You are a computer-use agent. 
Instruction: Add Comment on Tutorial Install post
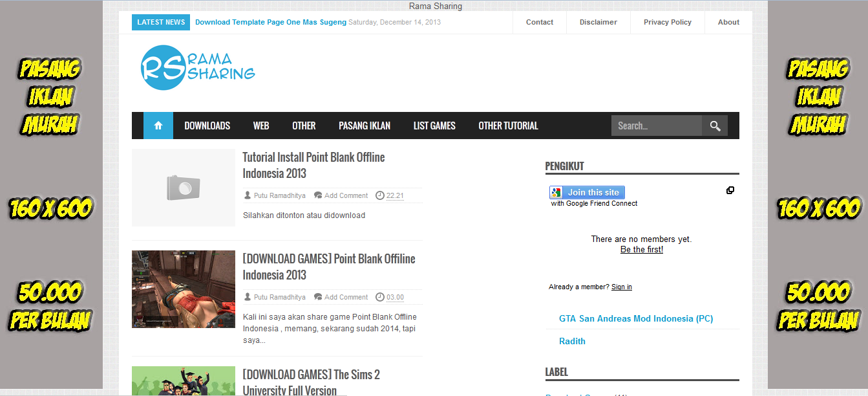tap(346, 195)
